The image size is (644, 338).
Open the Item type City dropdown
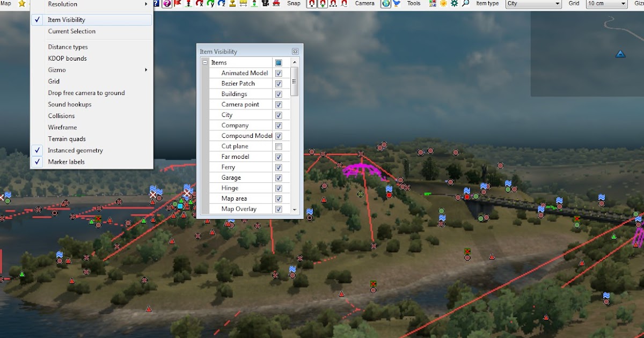click(x=533, y=4)
